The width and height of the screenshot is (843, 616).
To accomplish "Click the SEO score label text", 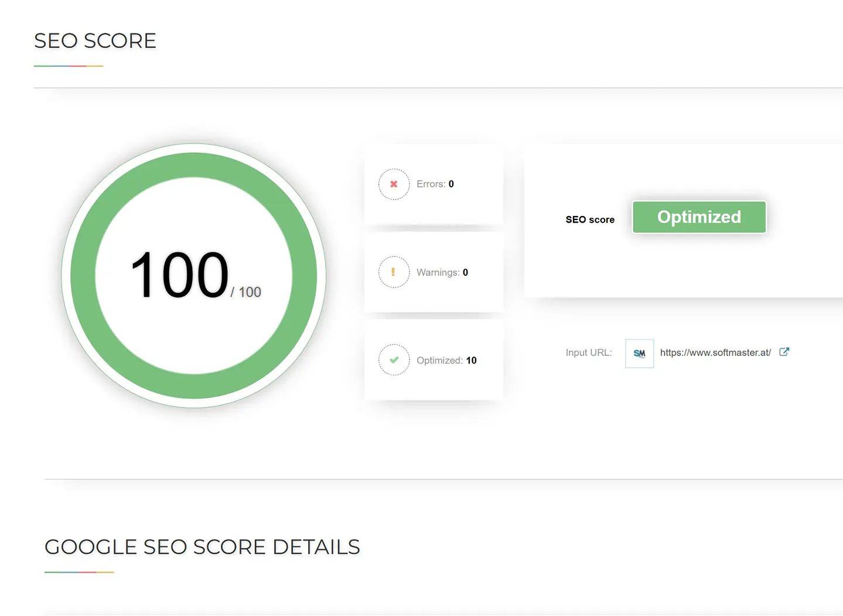I will (x=589, y=219).
